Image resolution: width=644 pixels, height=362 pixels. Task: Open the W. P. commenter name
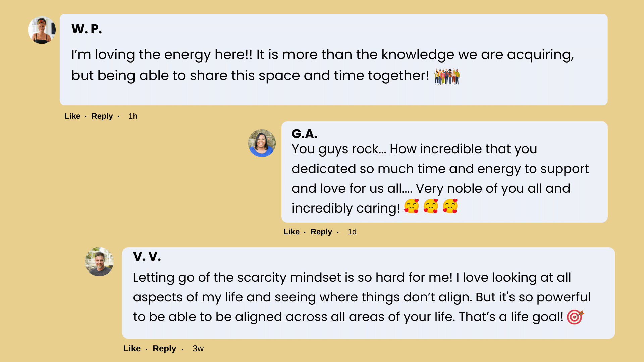[87, 29]
